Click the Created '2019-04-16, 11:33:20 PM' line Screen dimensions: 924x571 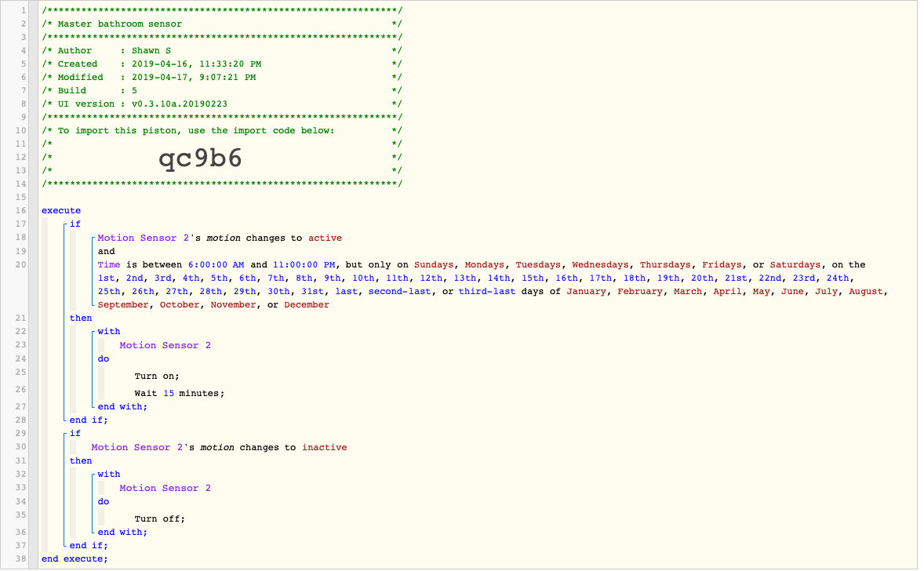(221, 64)
